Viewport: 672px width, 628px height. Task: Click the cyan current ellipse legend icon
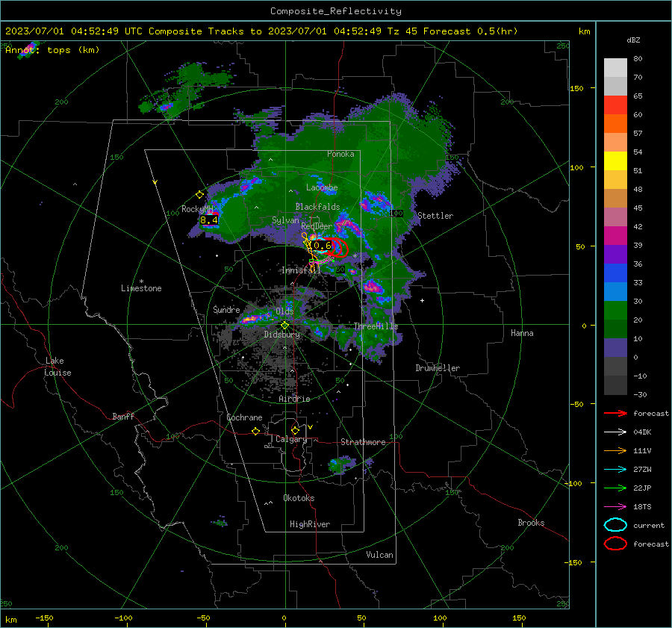click(x=615, y=525)
